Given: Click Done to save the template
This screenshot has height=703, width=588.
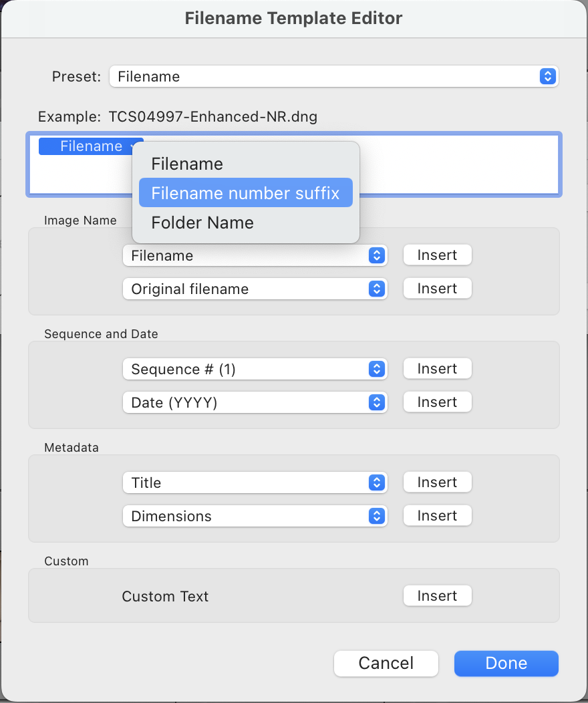Looking at the screenshot, I should tap(506, 663).
